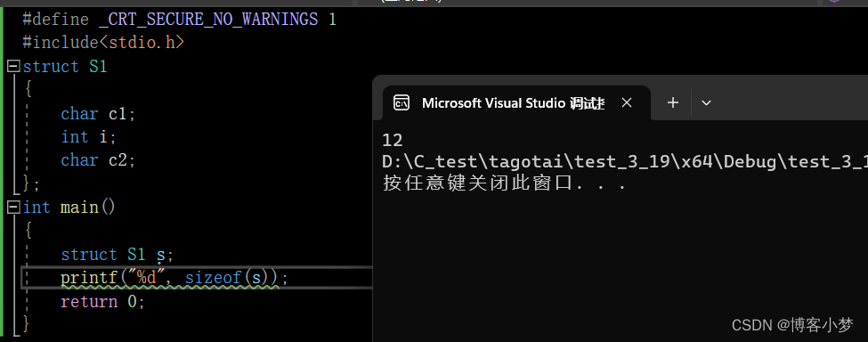Collapse the struct S1 code block

pos(13,67)
